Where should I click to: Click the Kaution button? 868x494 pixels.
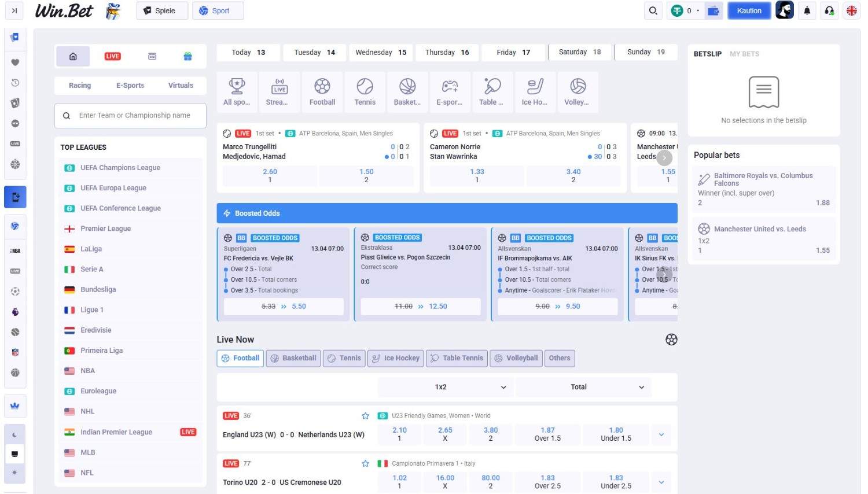749,10
